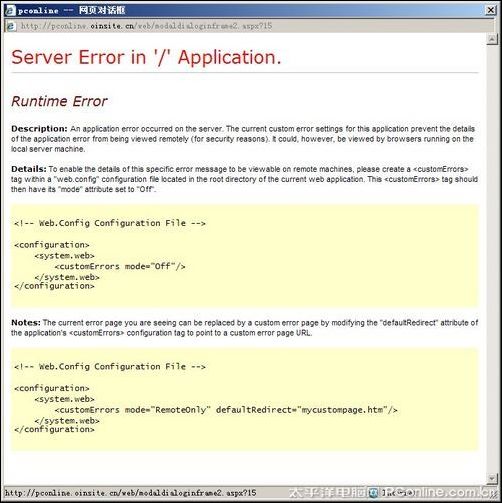
Task: Click the 'Notes:' label
Action: pyautogui.click(x=26, y=323)
